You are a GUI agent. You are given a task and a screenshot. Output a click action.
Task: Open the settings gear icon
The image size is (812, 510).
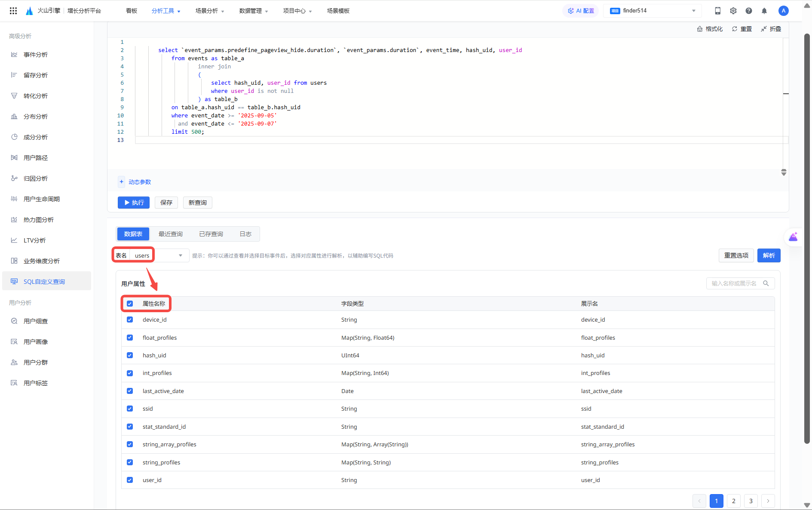pyautogui.click(x=733, y=11)
